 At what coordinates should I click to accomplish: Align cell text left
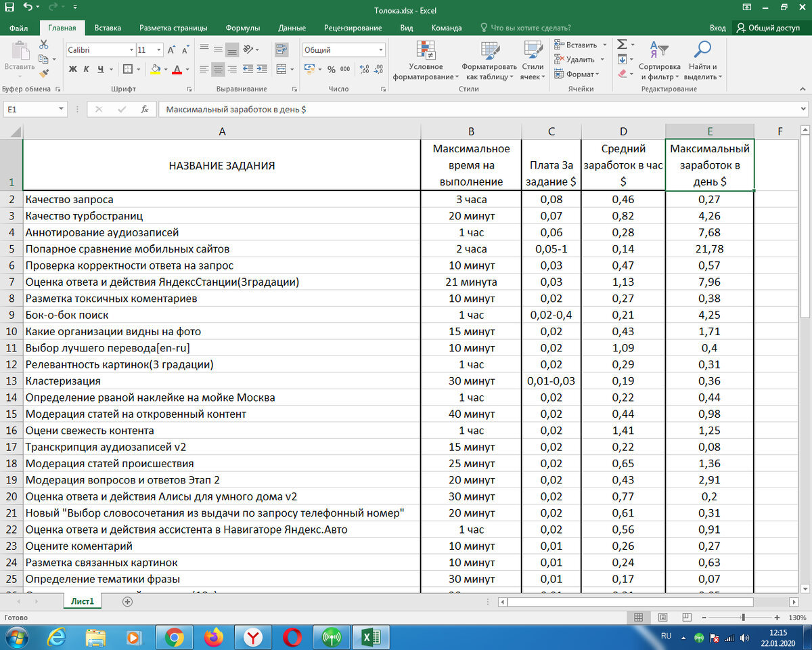204,69
